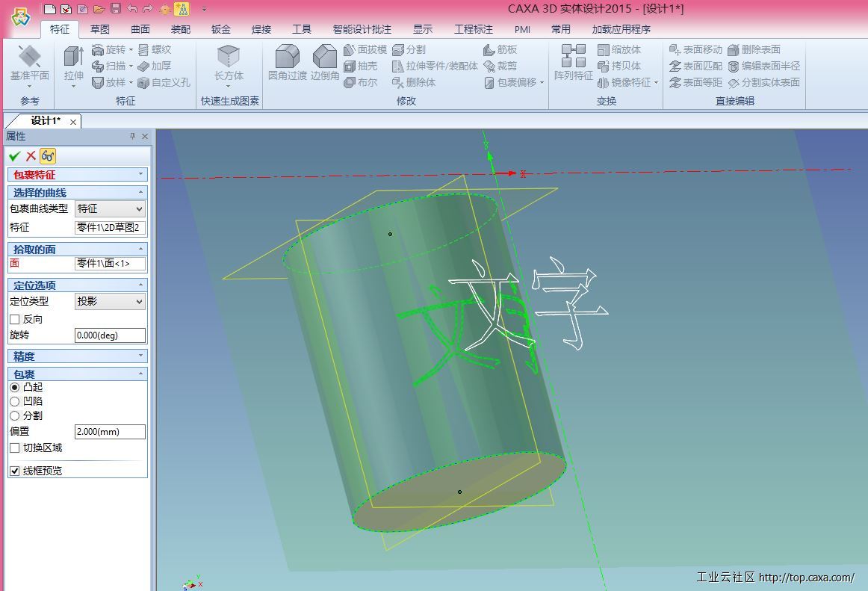Collapse the 精度 section
868x591 pixels.
coord(141,356)
